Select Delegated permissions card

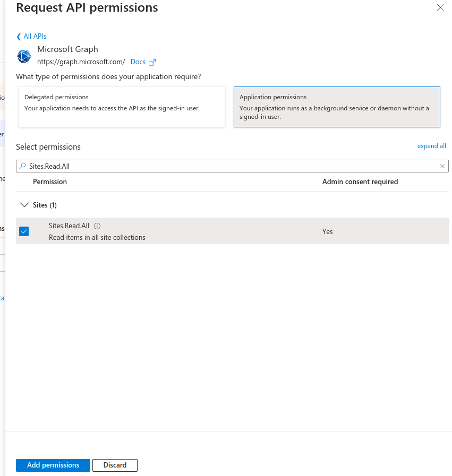(122, 107)
